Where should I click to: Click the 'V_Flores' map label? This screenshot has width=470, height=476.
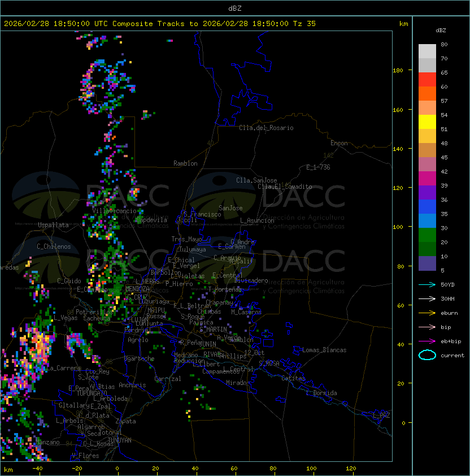coord(85,456)
